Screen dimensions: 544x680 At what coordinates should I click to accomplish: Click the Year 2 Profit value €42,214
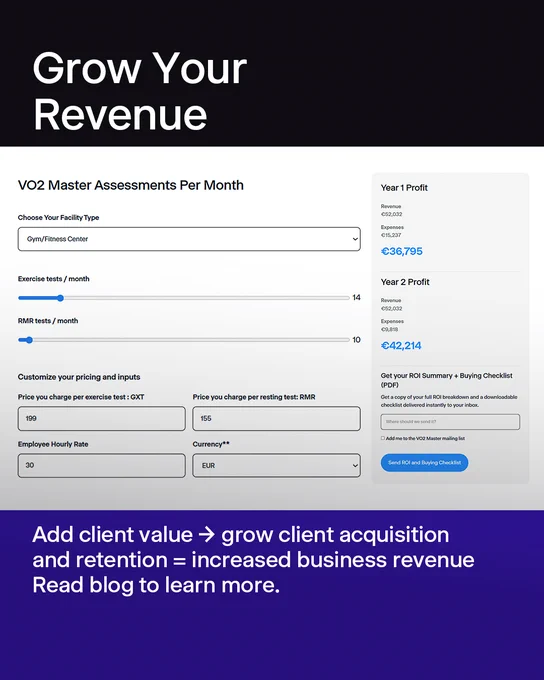[x=401, y=346]
